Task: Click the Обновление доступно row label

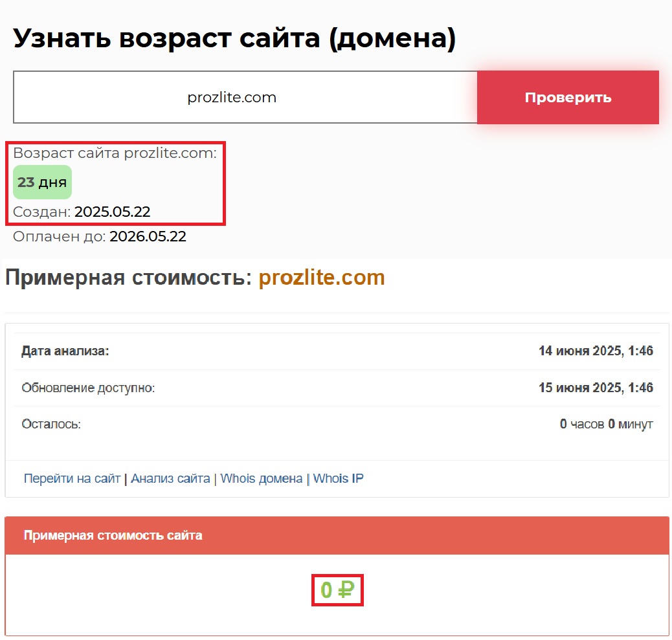Action: [88, 388]
